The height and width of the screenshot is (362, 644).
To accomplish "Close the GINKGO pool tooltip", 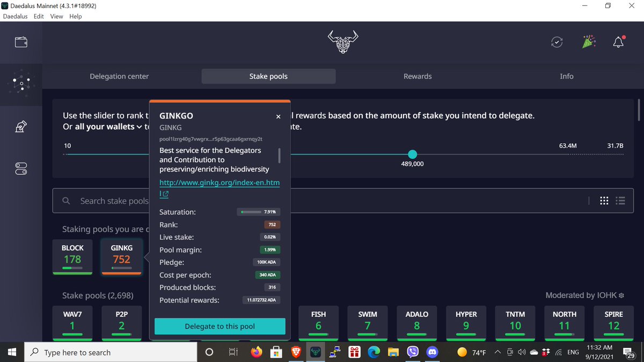I will [x=278, y=116].
